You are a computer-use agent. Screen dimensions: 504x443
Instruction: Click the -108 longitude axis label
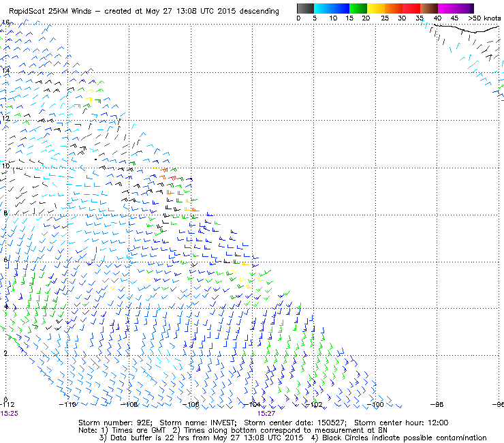pyautogui.click(x=129, y=405)
